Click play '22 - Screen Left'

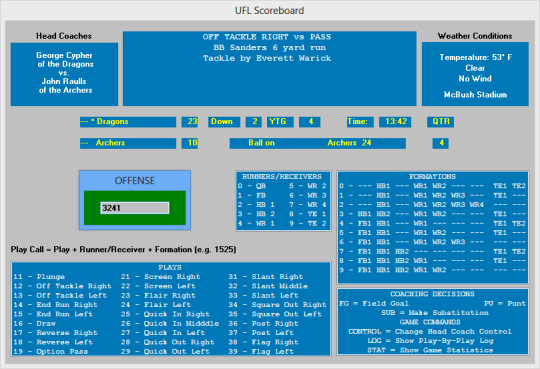158,286
